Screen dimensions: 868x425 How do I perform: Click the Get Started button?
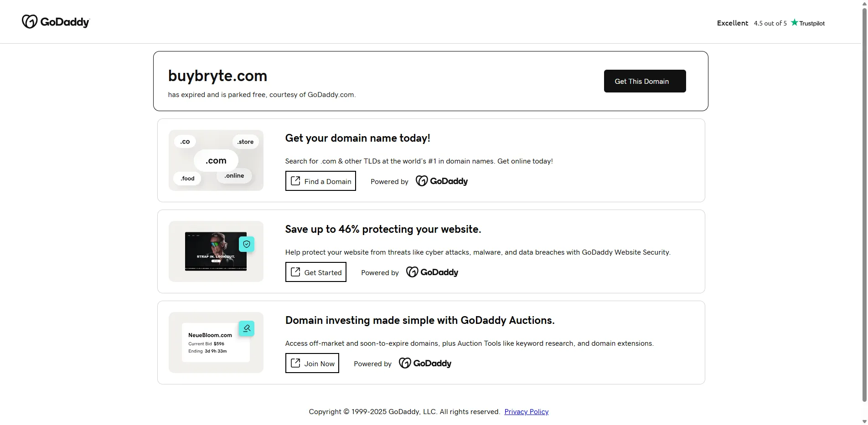coord(315,272)
